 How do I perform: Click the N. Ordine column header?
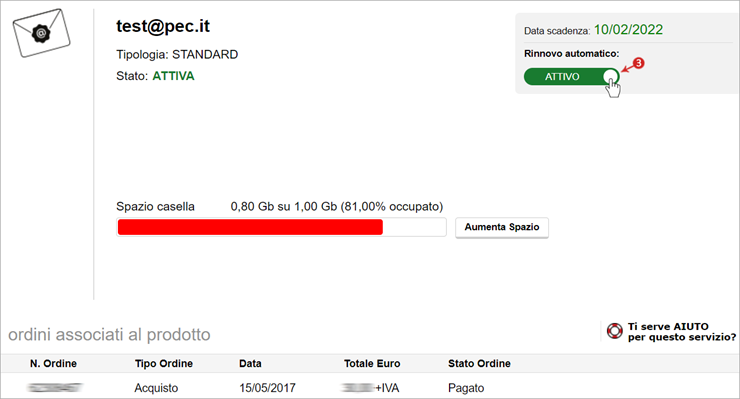point(53,364)
